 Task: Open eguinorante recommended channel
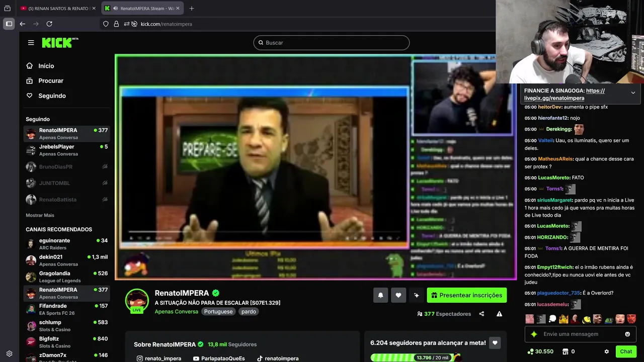(66, 244)
